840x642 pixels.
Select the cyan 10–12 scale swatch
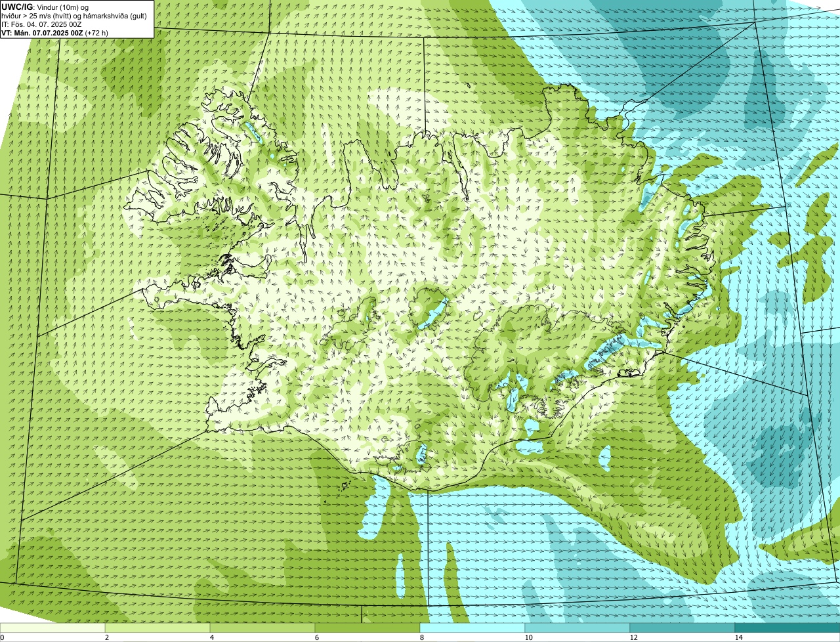(x=577, y=628)
